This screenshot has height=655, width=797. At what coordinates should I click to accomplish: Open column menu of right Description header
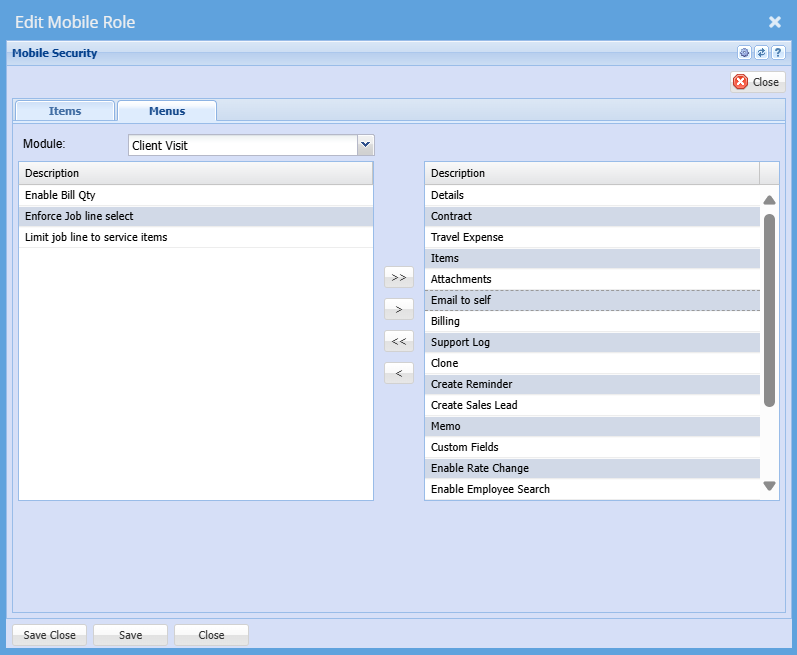(769, 173)
